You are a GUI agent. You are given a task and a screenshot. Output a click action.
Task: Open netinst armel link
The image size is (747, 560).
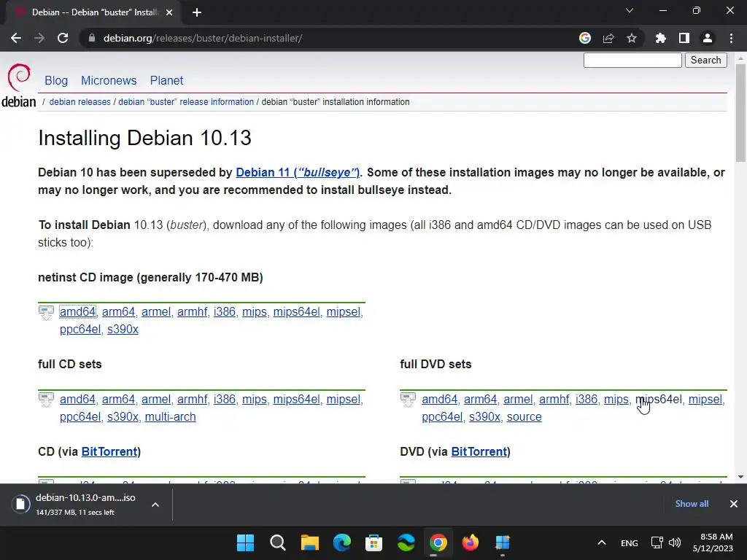coord(156,312)
